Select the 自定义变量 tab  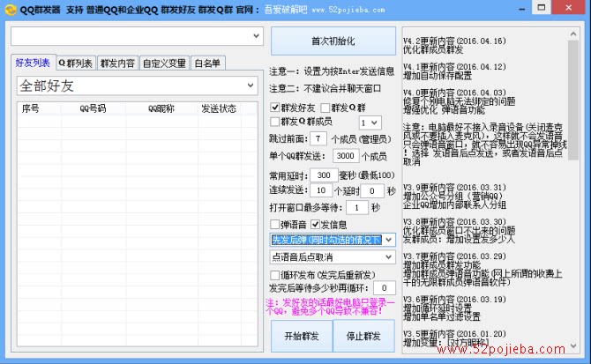164,63
